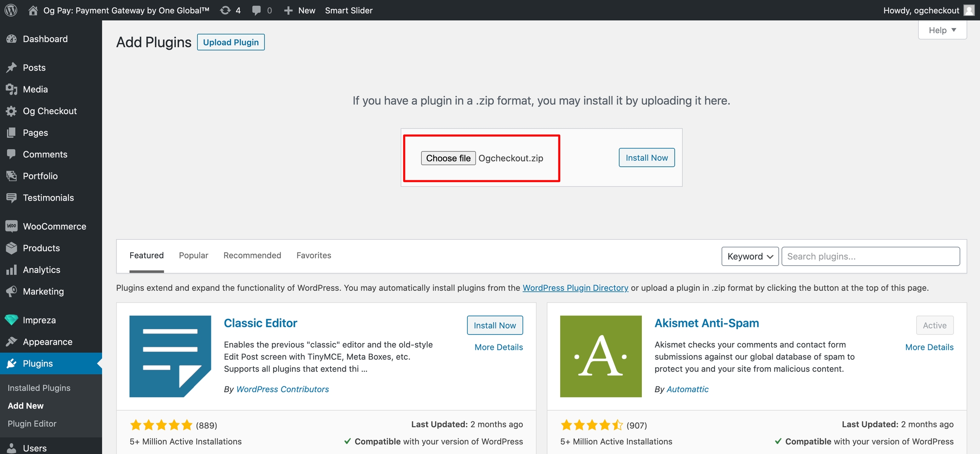Viewport: 980px width, 454px height.
Task: Click the updates refresh icon
Action: tap(225, 10)
